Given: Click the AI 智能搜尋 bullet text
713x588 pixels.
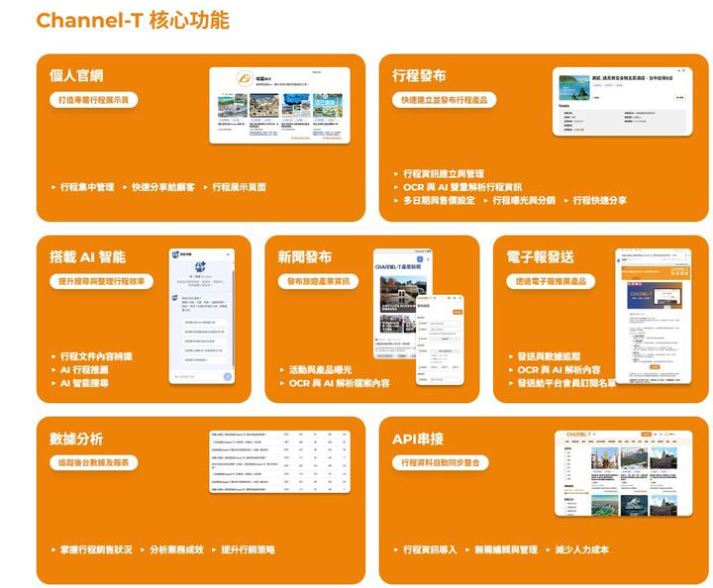Looking at the screenshot, I should [x=84, y=383].
